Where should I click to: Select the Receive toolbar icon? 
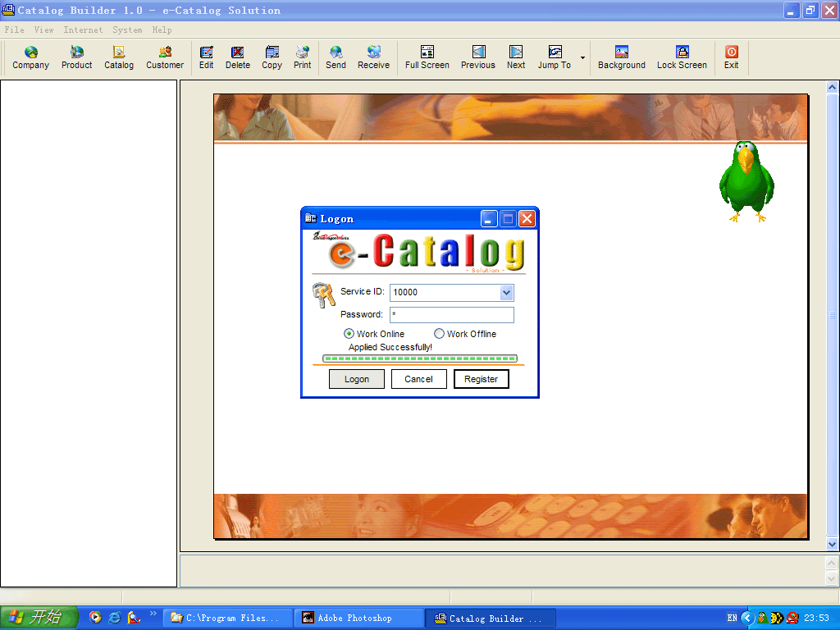point(373,57)
